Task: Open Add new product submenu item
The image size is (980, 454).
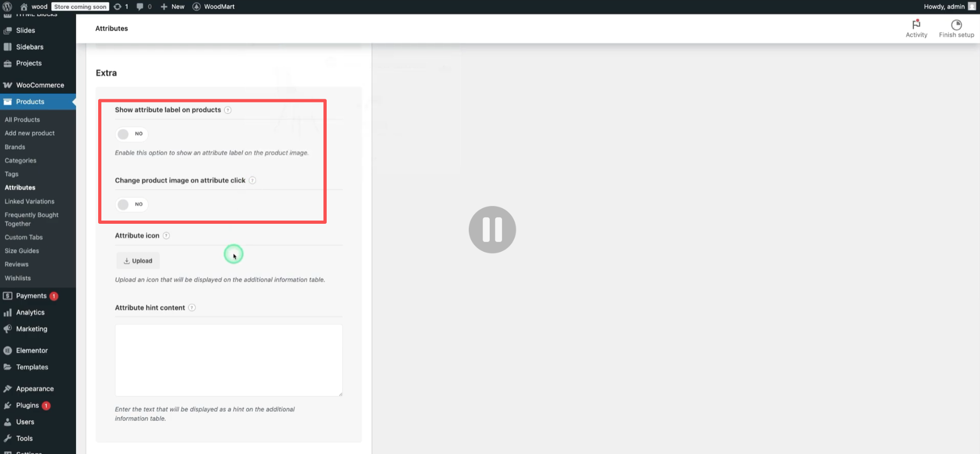Action: [x=30, y=133]
